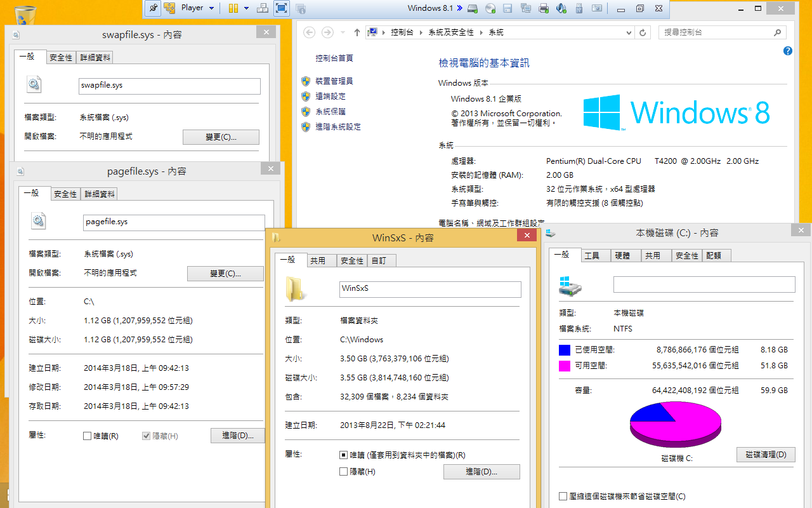
Task: Click 進階(D)... in pagefile.sys properties
Action: [238, 436]
